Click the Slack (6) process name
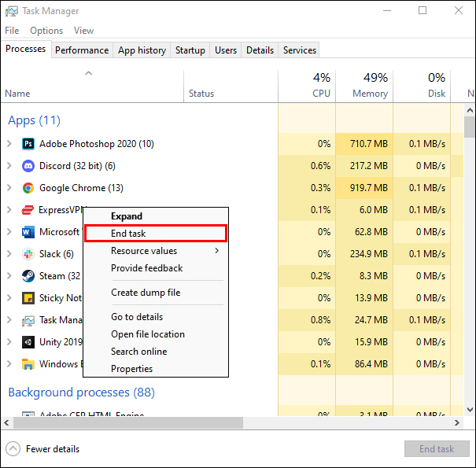 [57, 254]
